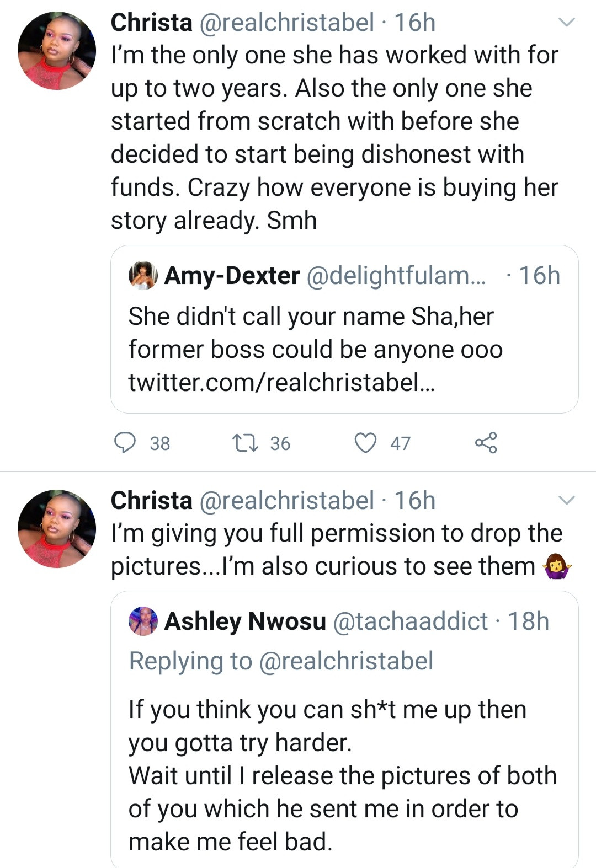
Task: Expand options chevron on second tweet
Action: [567, 500]
